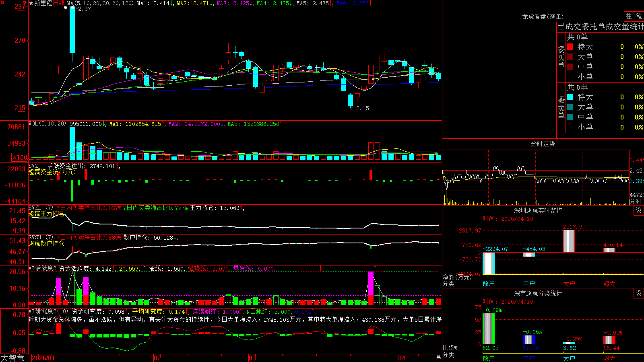Switch order view to 笔 (tick) mode
The width and height of the screenshot is (644, 362).
639,16
